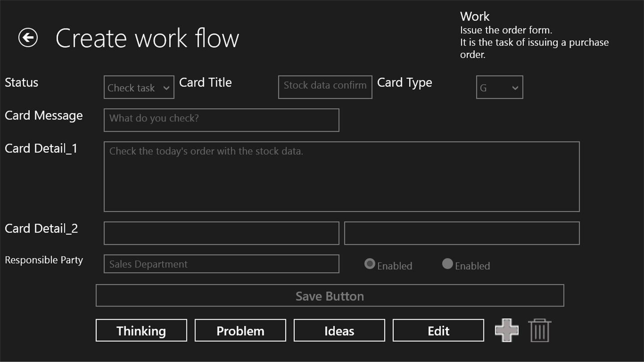Click the text 'Issue the order form.'

coord(506,30)
